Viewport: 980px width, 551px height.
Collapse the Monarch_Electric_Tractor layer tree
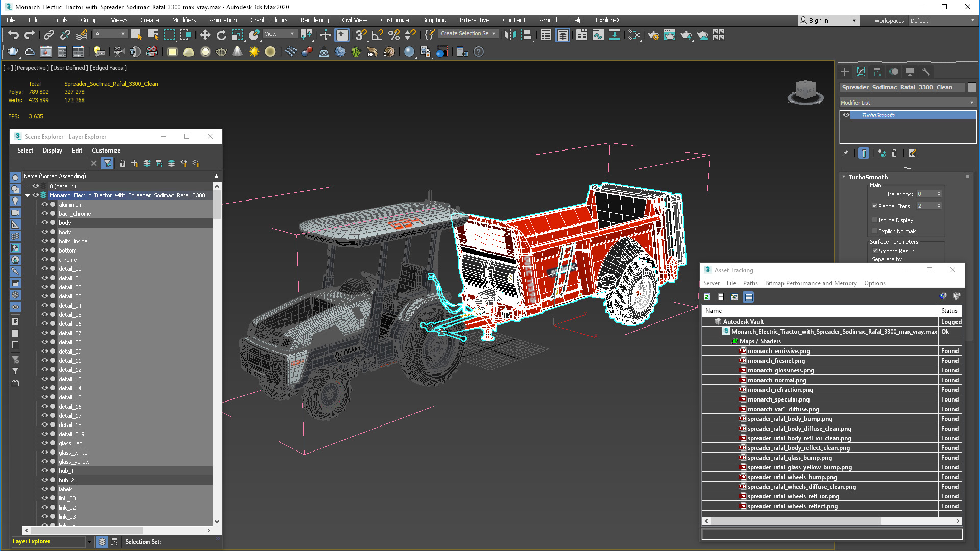pos(28,195)
